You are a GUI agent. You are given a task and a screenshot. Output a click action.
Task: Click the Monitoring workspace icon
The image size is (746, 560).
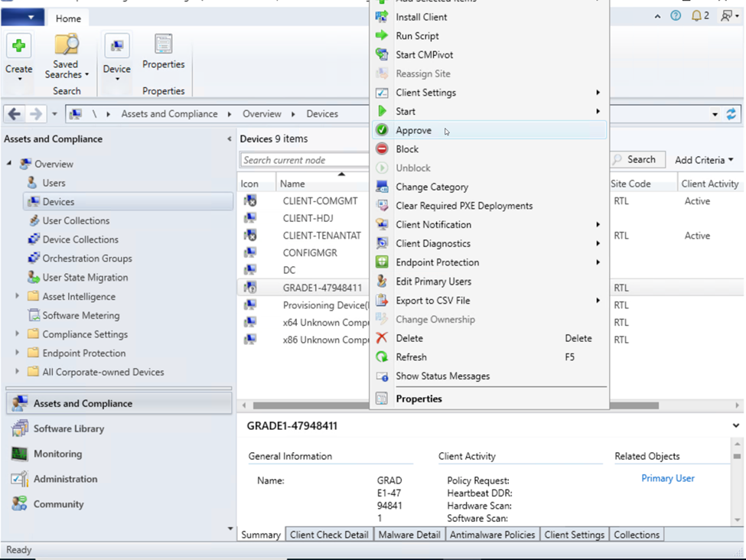(19, 454)
